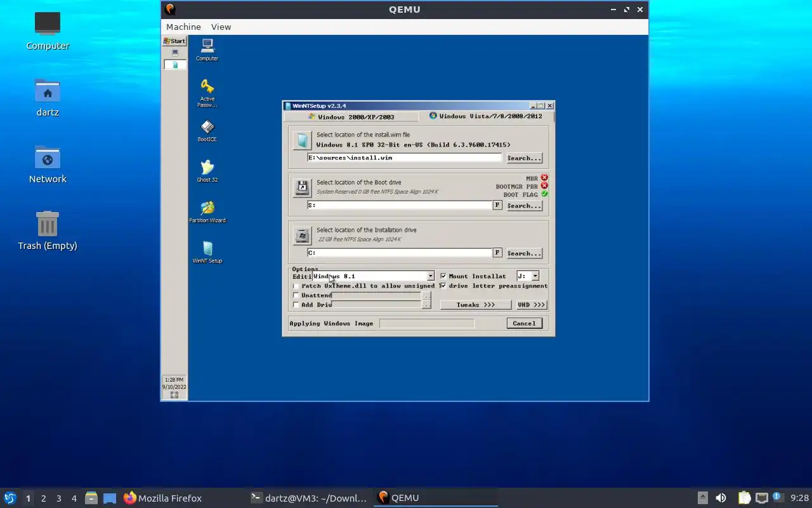Switch to Windows 2000/XP/2003 tab

[351, 117]
